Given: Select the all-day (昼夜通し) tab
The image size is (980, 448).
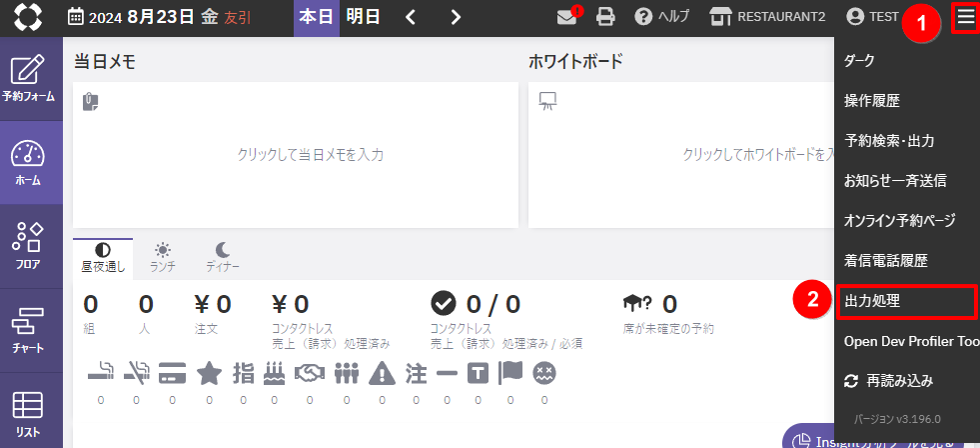Looking at the screenshot, I should pyautogui.click(x=103, y=257).
